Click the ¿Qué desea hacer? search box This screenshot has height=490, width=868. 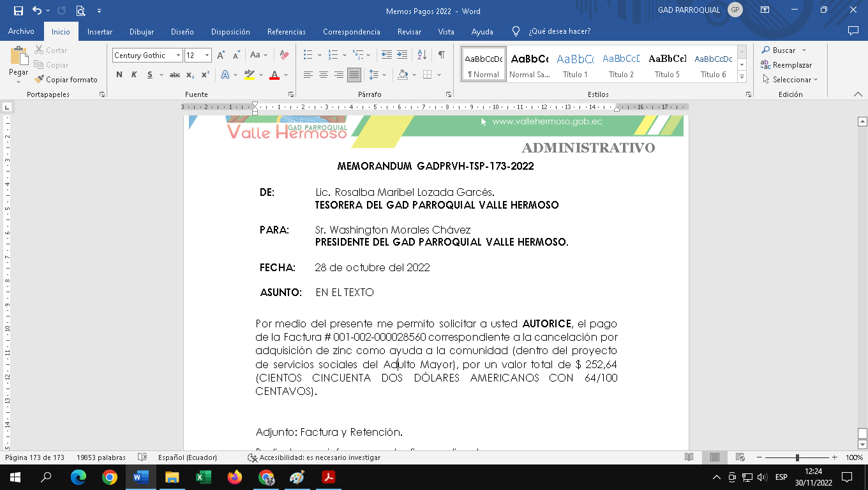(x=559, y=31)
